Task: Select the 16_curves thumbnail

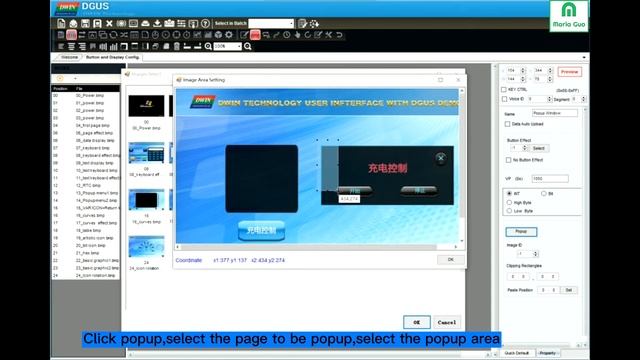Action: (147, 200)
